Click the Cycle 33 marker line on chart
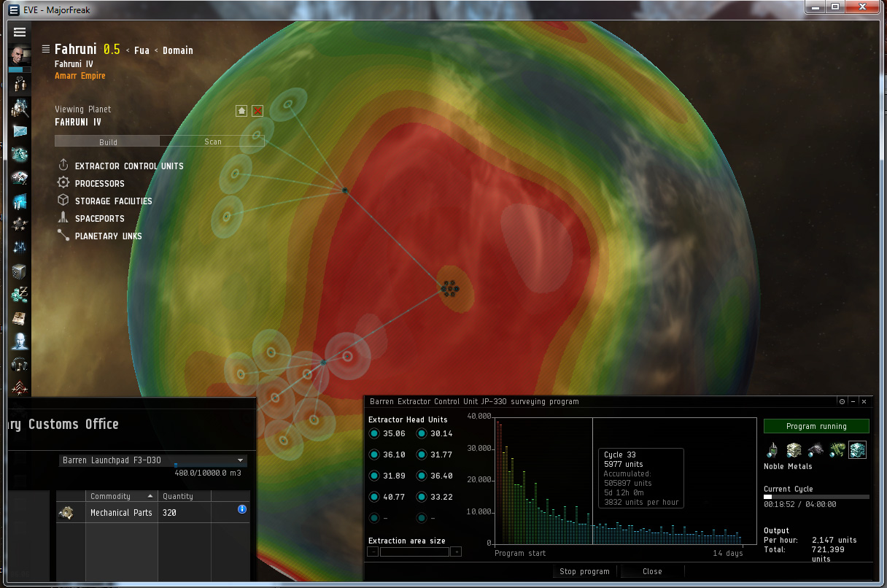The width and height of the screenshot is (887, 588). pos(592,481)
